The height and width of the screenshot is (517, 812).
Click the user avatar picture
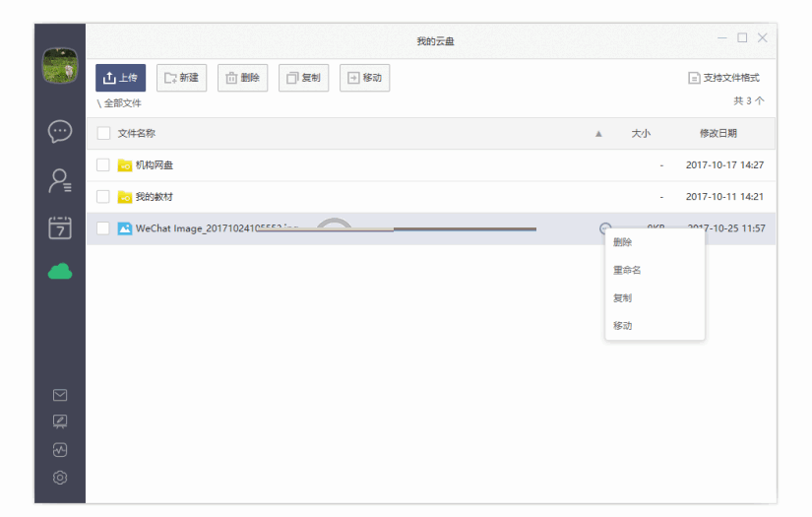pos(60,66)
